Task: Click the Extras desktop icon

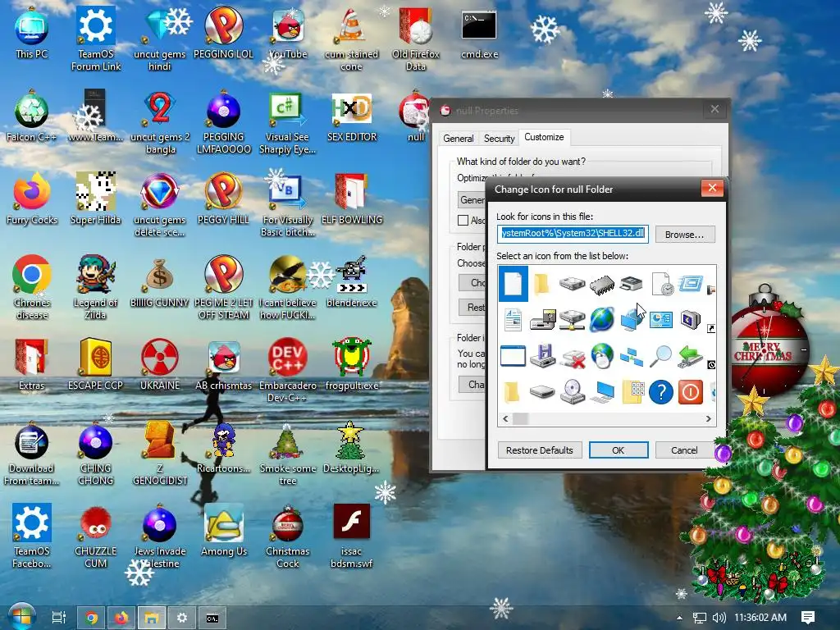Action: pos(31,364)
